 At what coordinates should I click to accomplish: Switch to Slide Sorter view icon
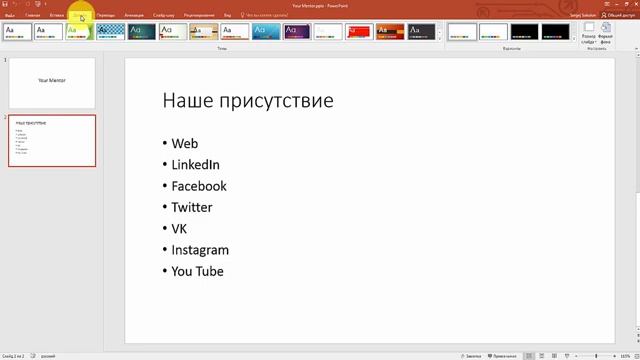pos(542,356)
